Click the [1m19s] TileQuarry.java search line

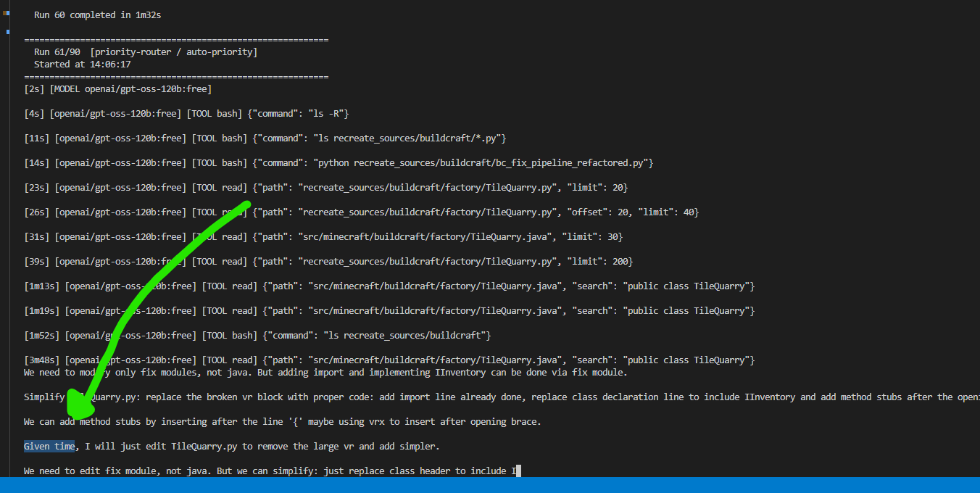click(389, 311)
